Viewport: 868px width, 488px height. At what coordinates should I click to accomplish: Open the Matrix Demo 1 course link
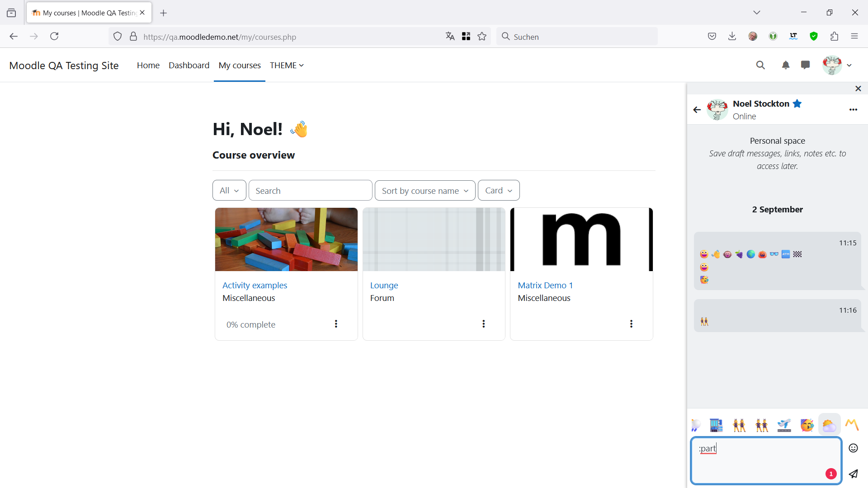pos(545,285)
